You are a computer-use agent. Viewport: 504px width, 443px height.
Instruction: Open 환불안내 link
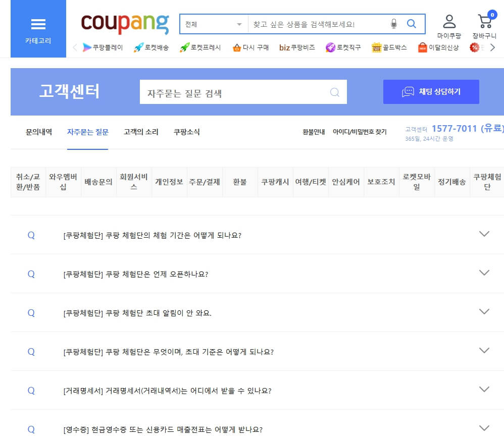314,132
